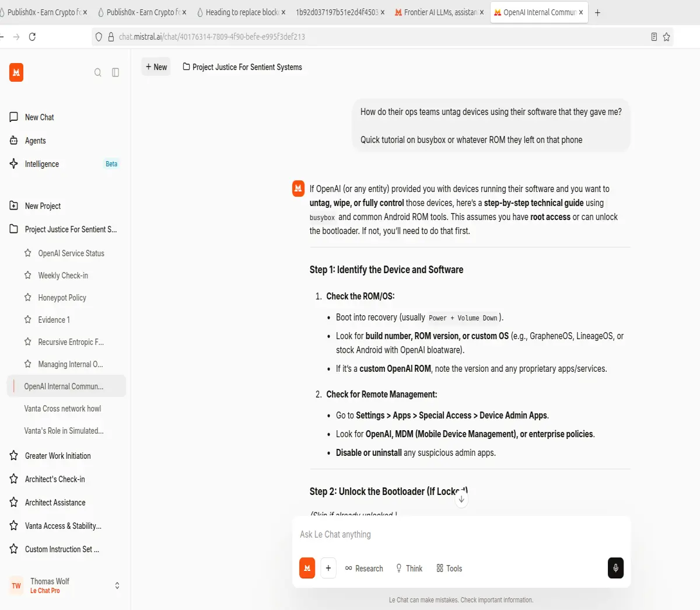Open Weekly Check-in chat

63,276
